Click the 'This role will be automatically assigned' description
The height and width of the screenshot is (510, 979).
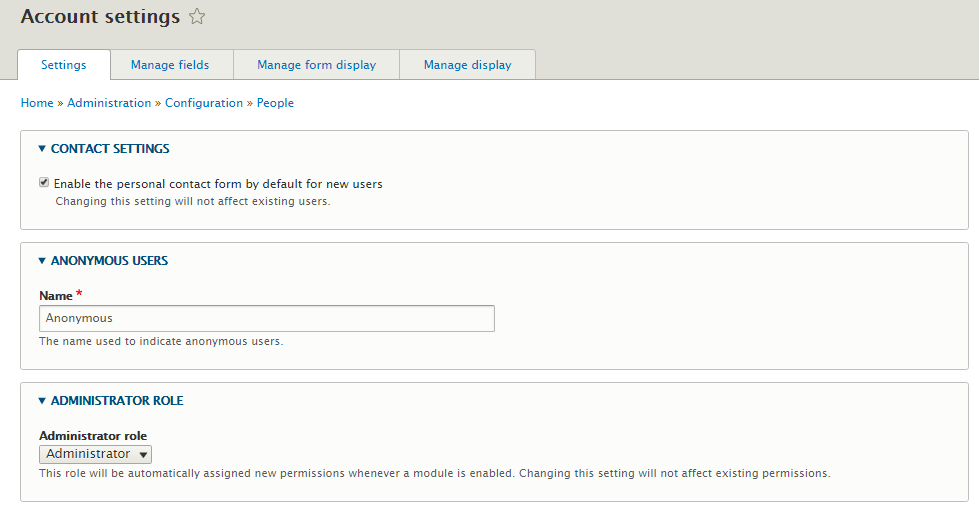tap(435, 473)
